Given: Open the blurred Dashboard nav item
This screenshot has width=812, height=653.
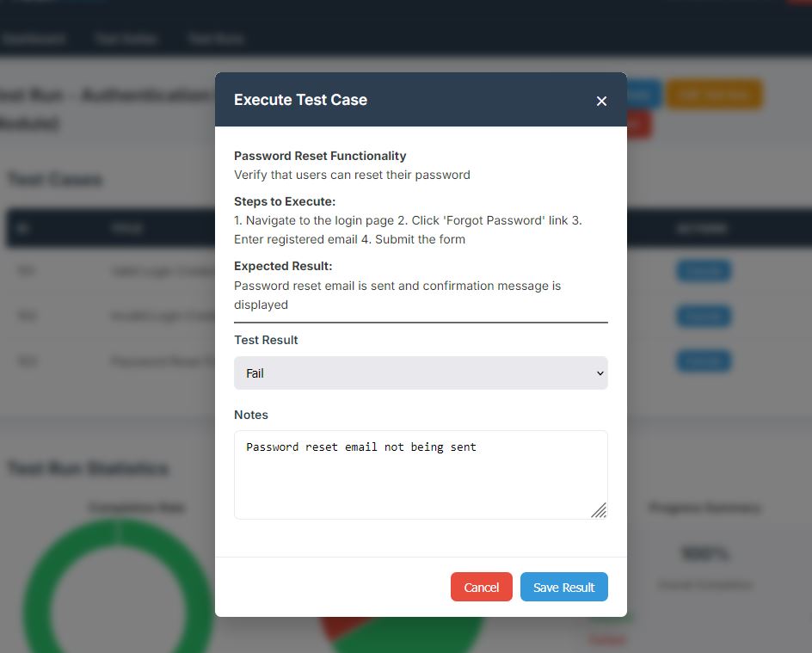Looking at the screenshot, I should point(33,39).
